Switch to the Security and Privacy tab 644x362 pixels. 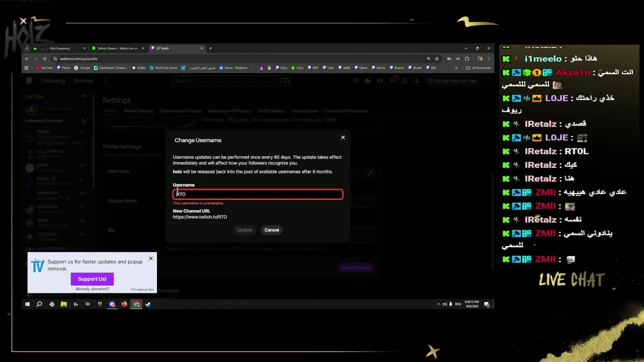(x=229, y=111)
